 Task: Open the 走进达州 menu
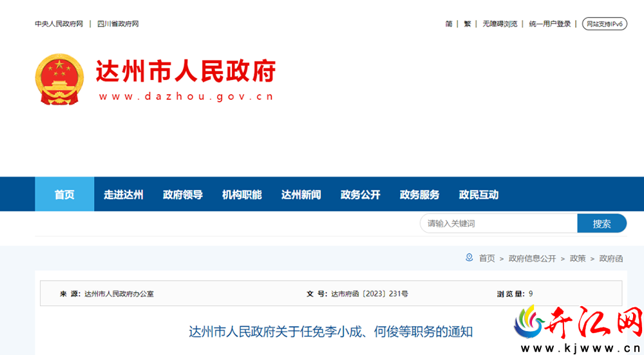[123, 195]
